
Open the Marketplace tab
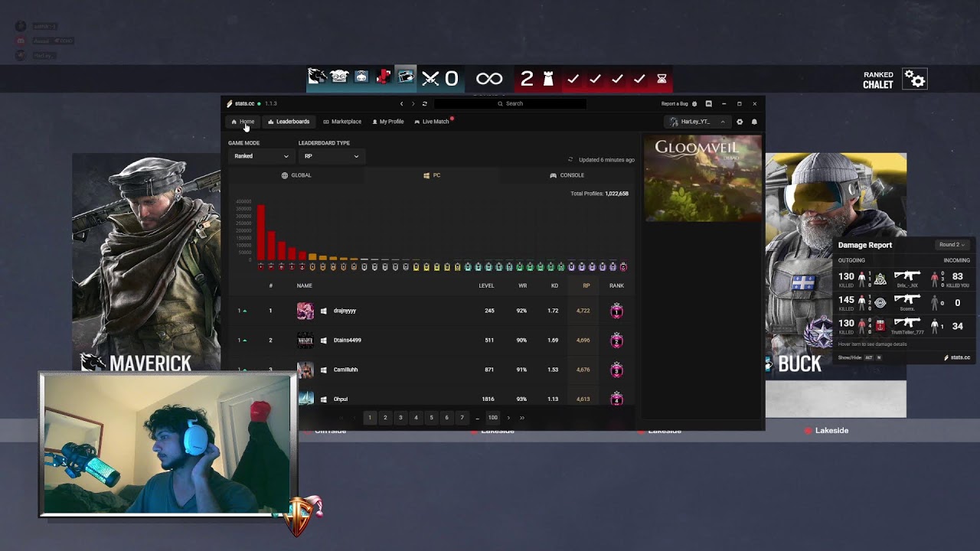click(342, 122)
